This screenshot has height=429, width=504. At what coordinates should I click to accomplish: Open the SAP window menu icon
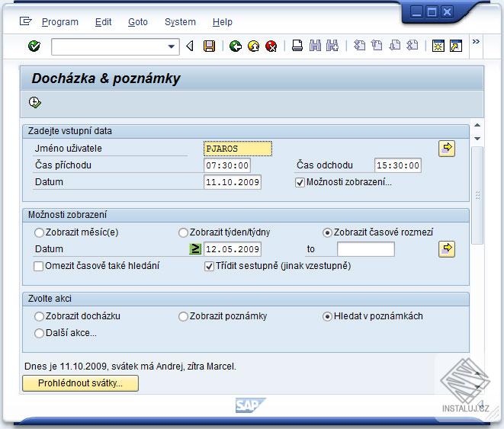(25, 21)
